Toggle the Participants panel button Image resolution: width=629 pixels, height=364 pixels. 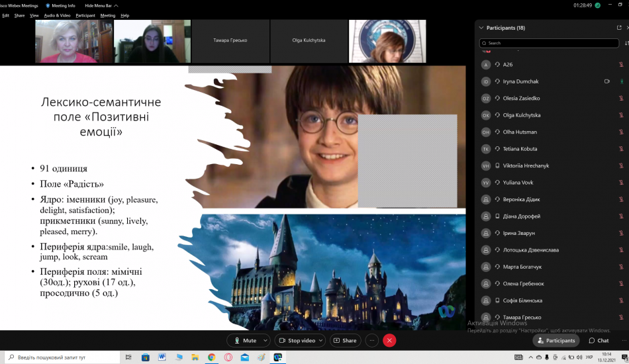click(556, 340)
